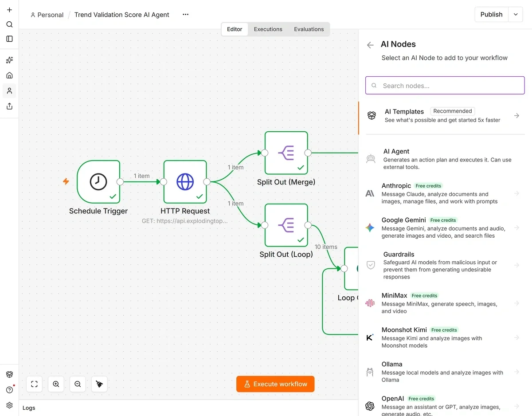Click the fit-to-view canvas button
The image size is (532, 416).
point(34,384)
